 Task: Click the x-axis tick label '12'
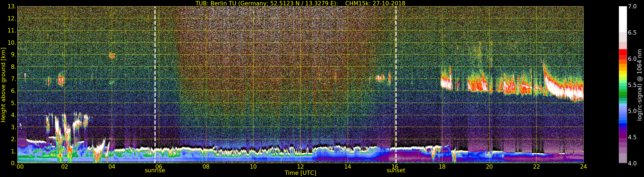pyautogui.click(x=300, y=167)
